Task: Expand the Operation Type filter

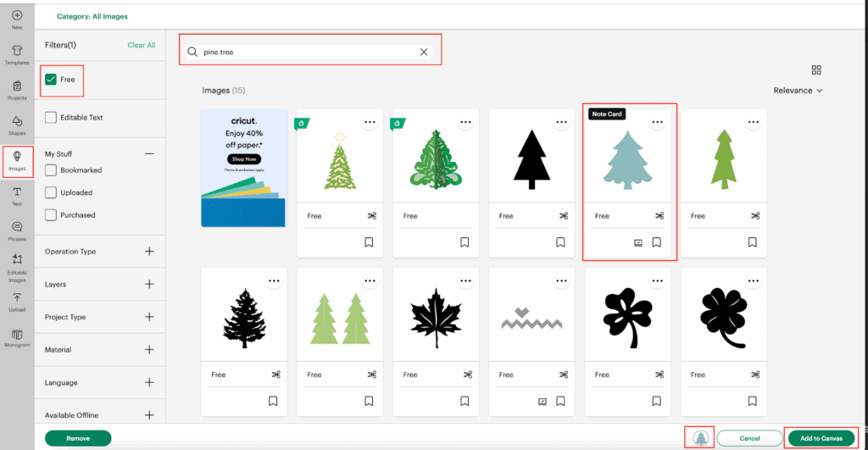Action: (149, 252)
